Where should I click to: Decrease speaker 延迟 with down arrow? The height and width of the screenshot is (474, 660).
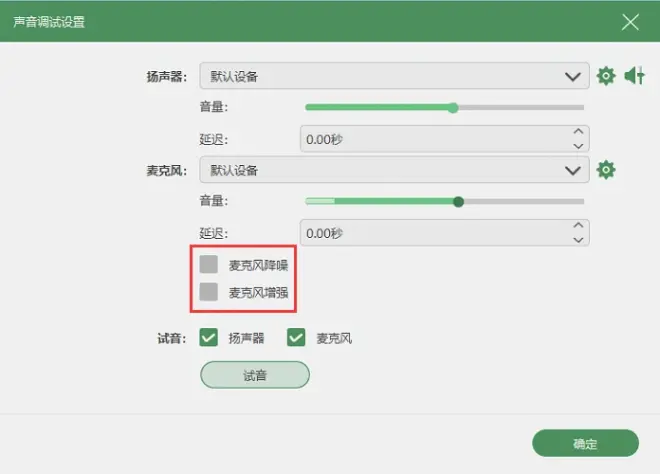click(x=578, y=146)
